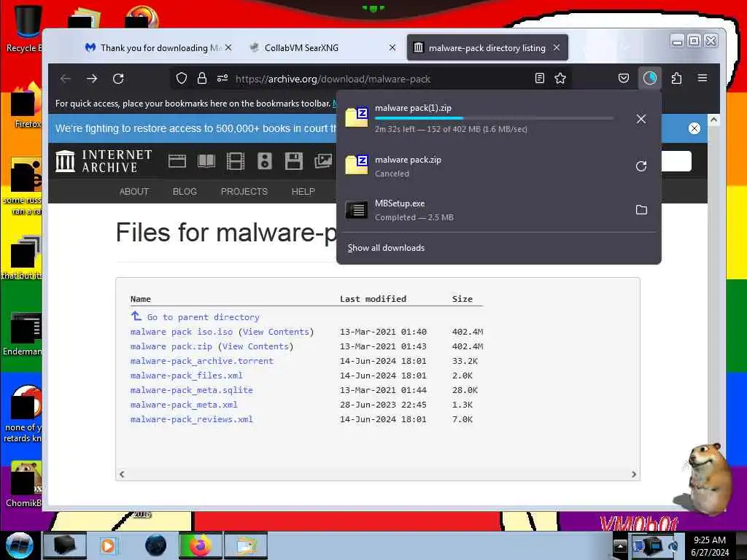Click the Internet Archive search box

pyautogui.click(x=676, y=161)
